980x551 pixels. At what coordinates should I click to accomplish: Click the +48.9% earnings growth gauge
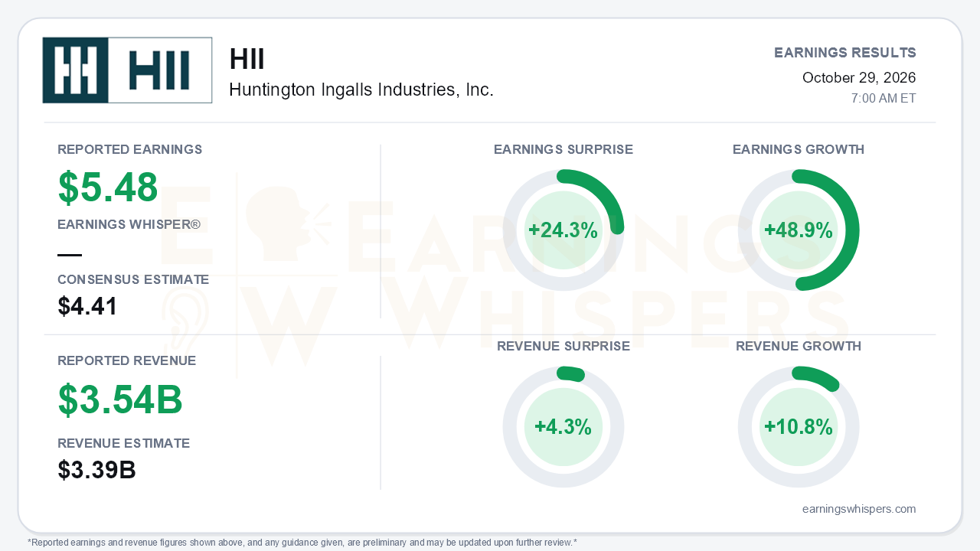(799, 230)
